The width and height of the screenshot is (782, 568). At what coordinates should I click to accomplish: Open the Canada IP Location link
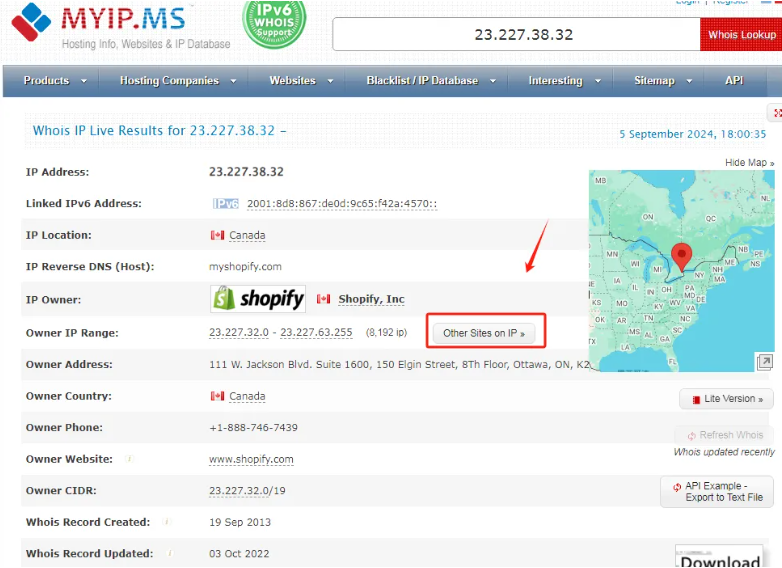tap(247, 235)
